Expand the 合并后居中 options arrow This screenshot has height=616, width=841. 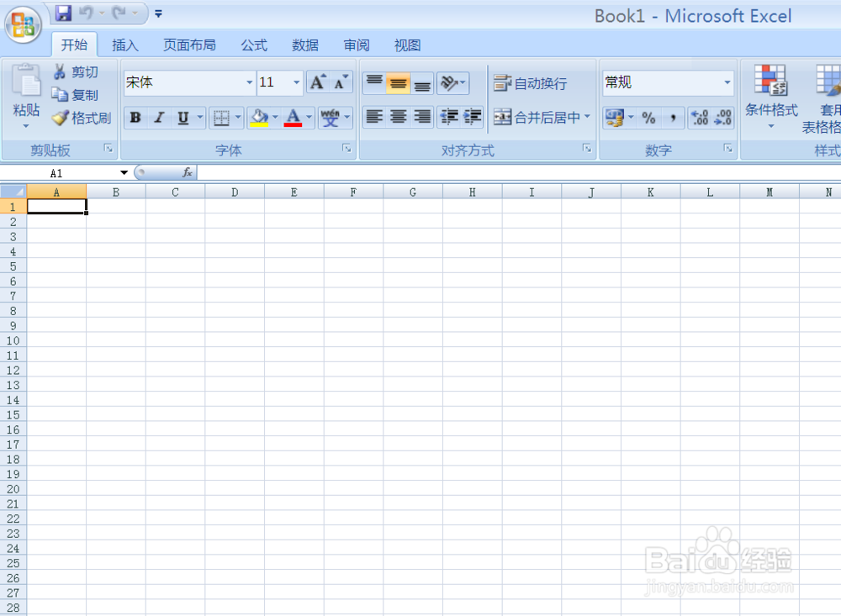pos(587,117)
